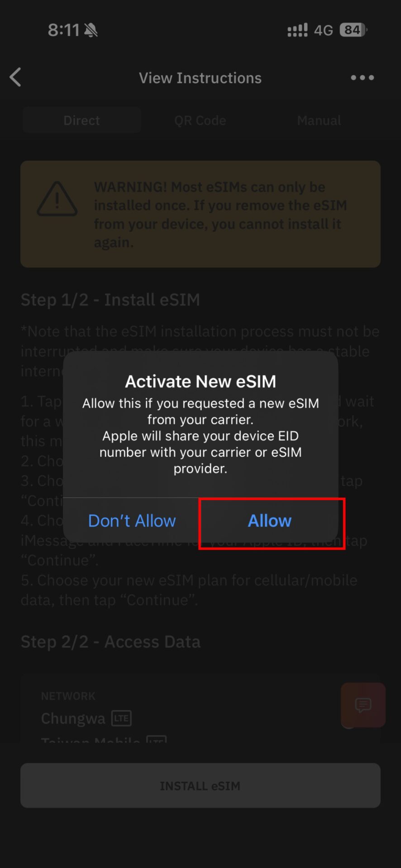Tap Allow in the eSIM dialog
The image size is (401, 868).
click(270, 521)
